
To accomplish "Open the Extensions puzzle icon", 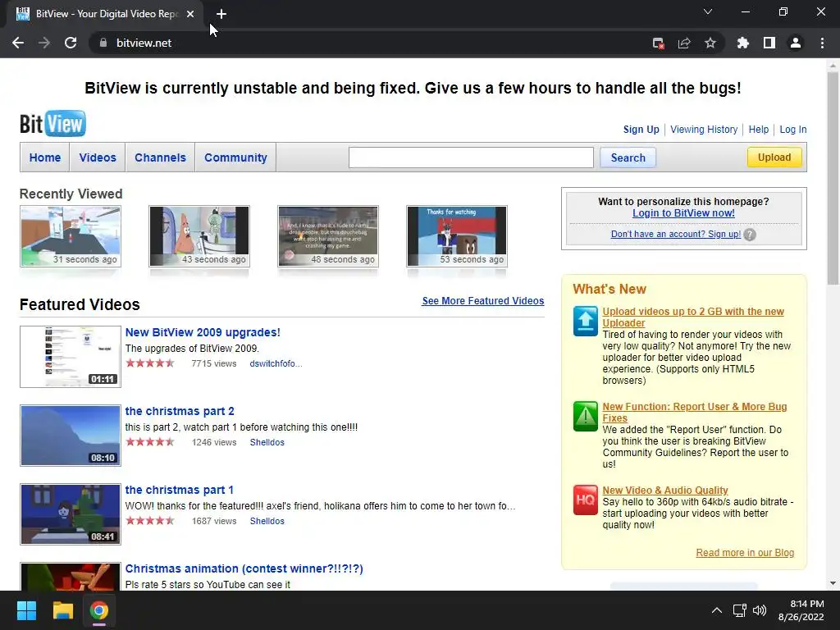I will 742,43.
